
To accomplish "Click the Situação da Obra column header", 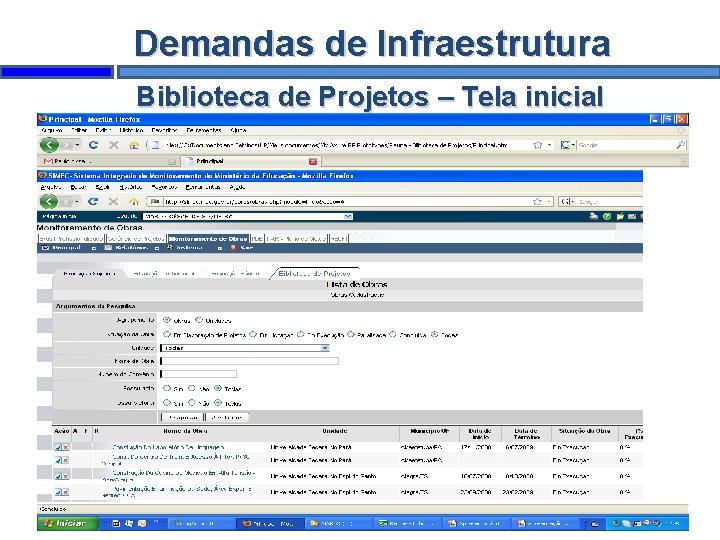I will [x=585, y=431].
